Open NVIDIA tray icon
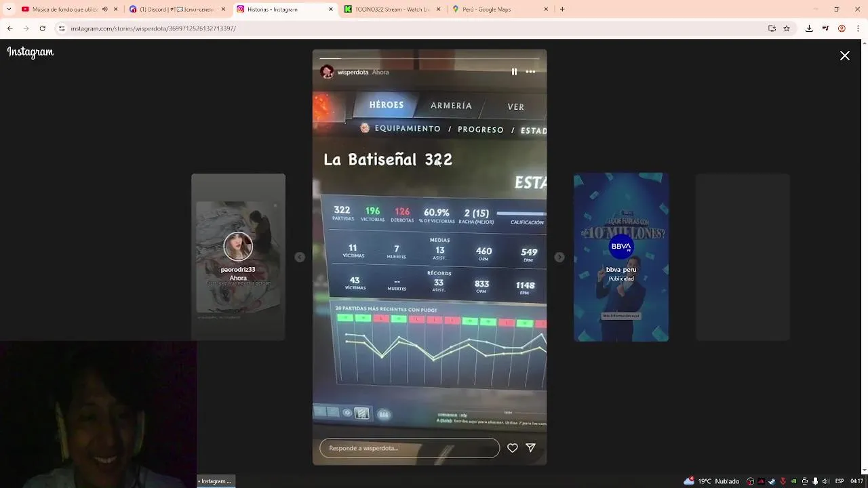This screenshot has height=488, width=868. coord(793,481)
